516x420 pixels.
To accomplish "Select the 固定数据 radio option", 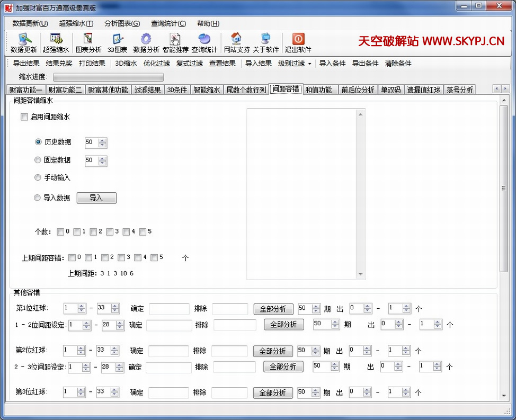I will pos(38,160).
